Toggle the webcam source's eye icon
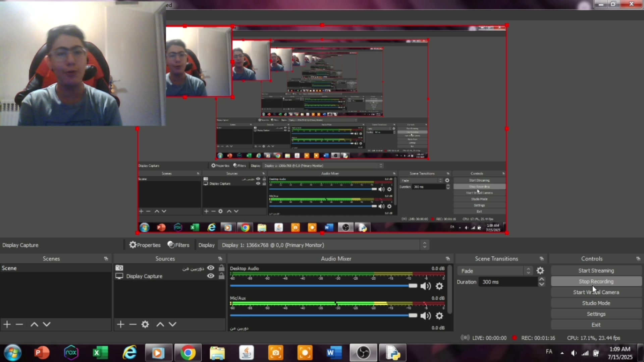This screenshot has width=644, height=362. 211,268
